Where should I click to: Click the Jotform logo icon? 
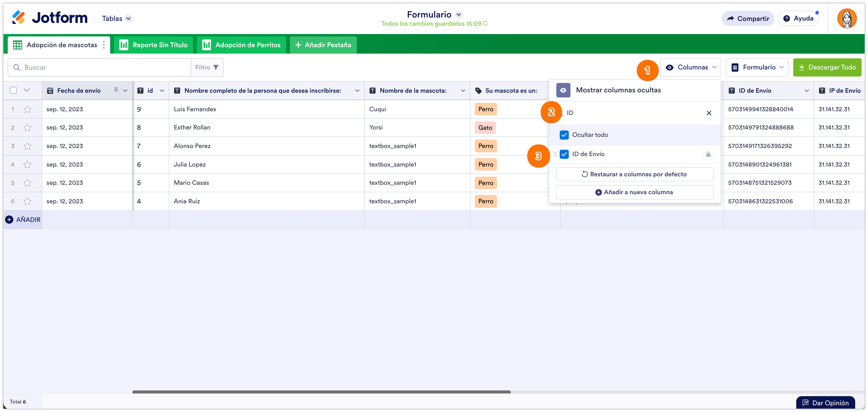coord(19,18)
